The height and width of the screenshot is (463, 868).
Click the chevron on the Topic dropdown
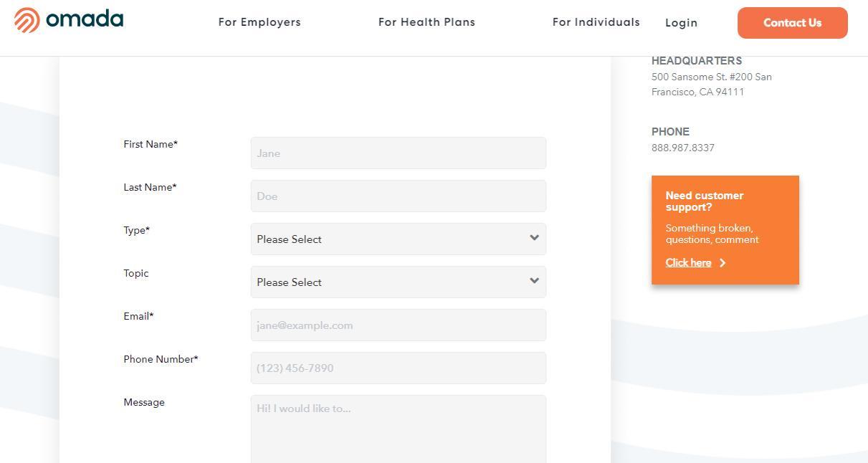534,281
